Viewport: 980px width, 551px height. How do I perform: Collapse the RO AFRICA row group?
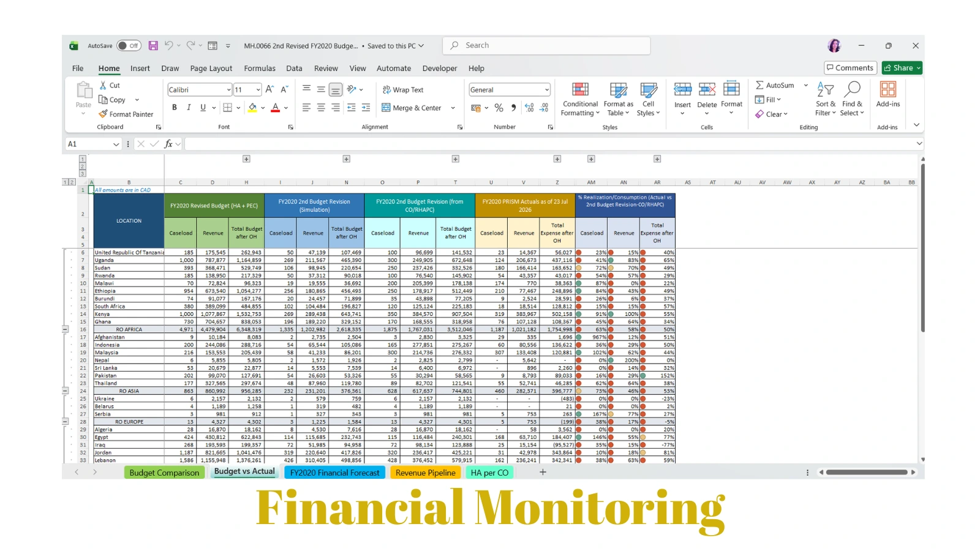pos(65,329)
